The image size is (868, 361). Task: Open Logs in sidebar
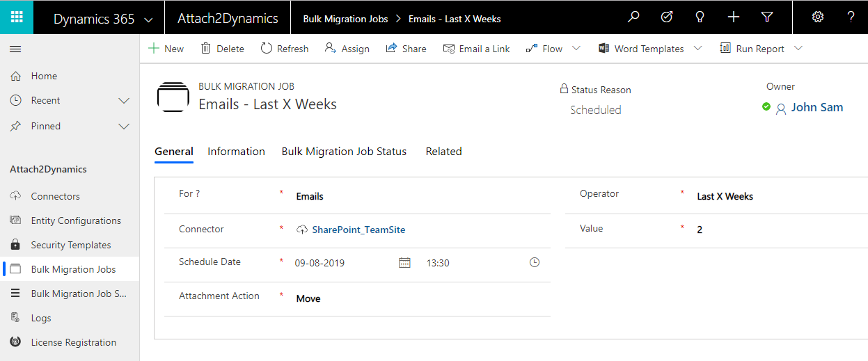pyautogui.click(x=70, y=318)
